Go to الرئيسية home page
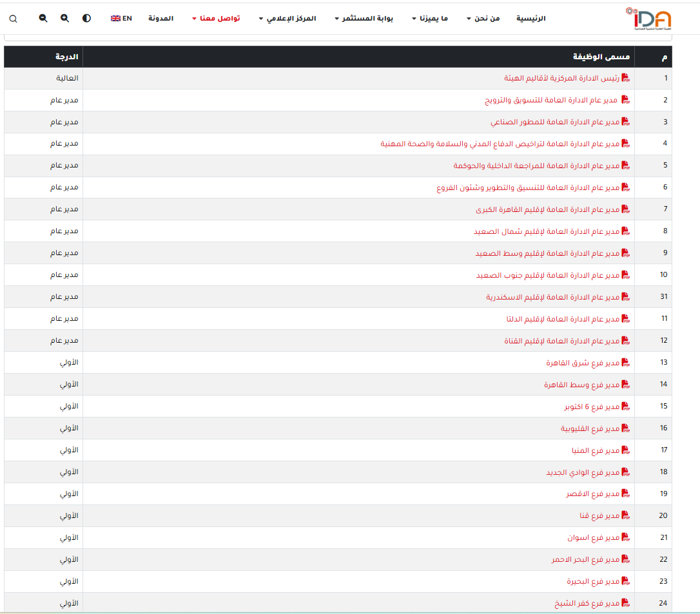This screenshot has height=614, width=700. pyautogui.click(x=530, y=19)
